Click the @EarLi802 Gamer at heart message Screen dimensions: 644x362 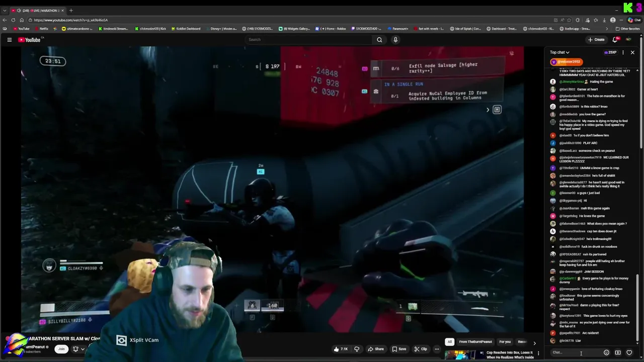pyautogui.click(x=574, y=89)
